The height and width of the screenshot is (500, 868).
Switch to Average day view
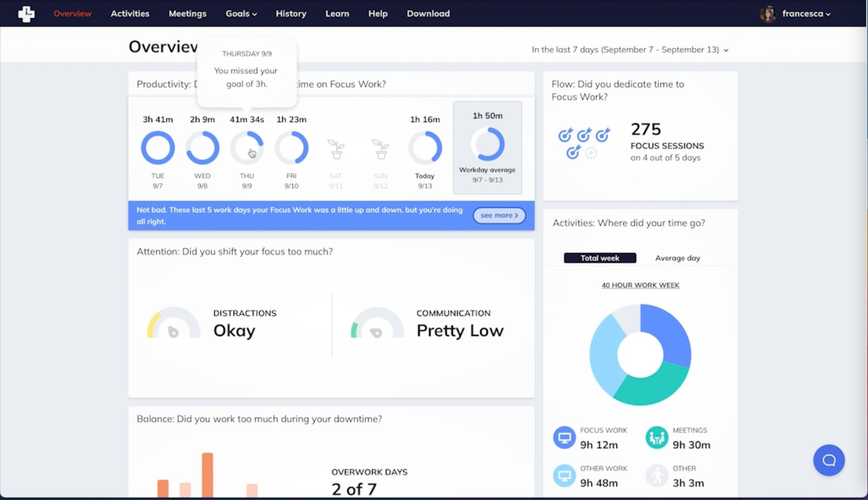(x=677, y=258)
